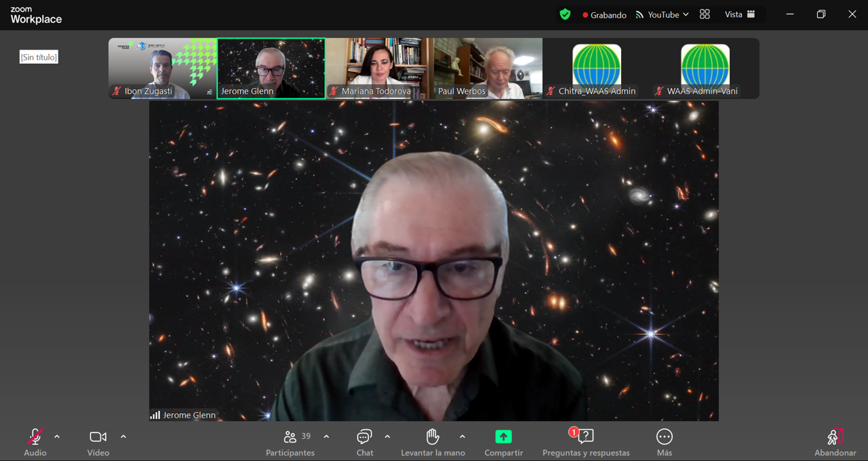Image resolution: width=868 pixels, height=461 pixels.
Task: Expand the arrow beside Participantes
Action: point(326,437)
